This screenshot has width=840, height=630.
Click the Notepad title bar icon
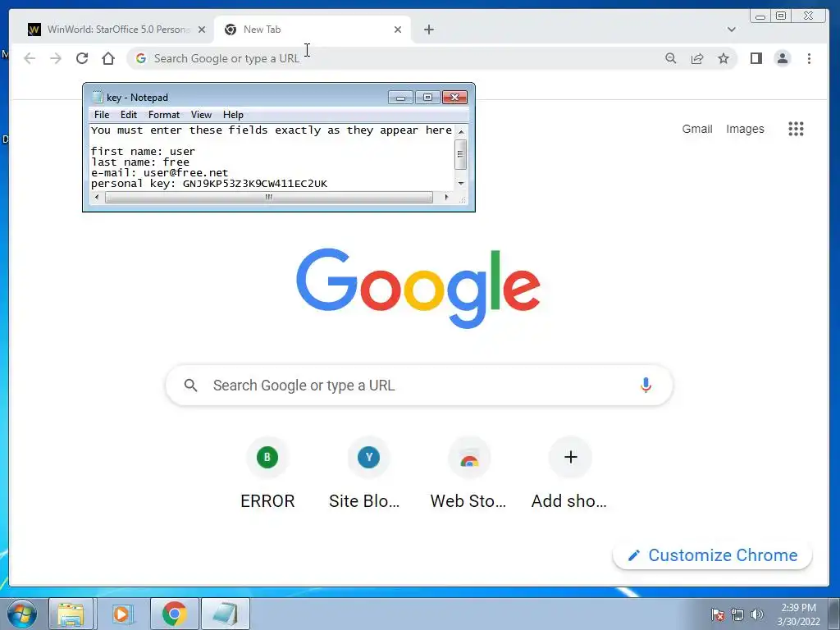[97, 97]
